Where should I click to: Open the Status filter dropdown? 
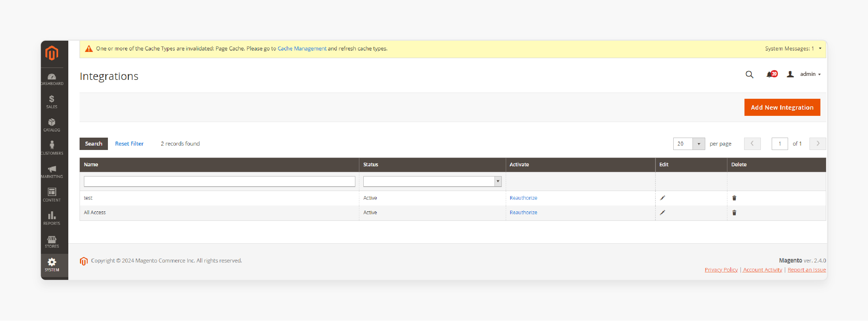tap(432, 181)
